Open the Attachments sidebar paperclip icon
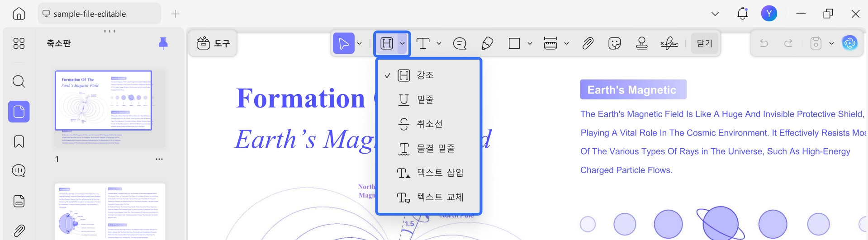Screen dimensions: 868x240 tap(19, 231)
